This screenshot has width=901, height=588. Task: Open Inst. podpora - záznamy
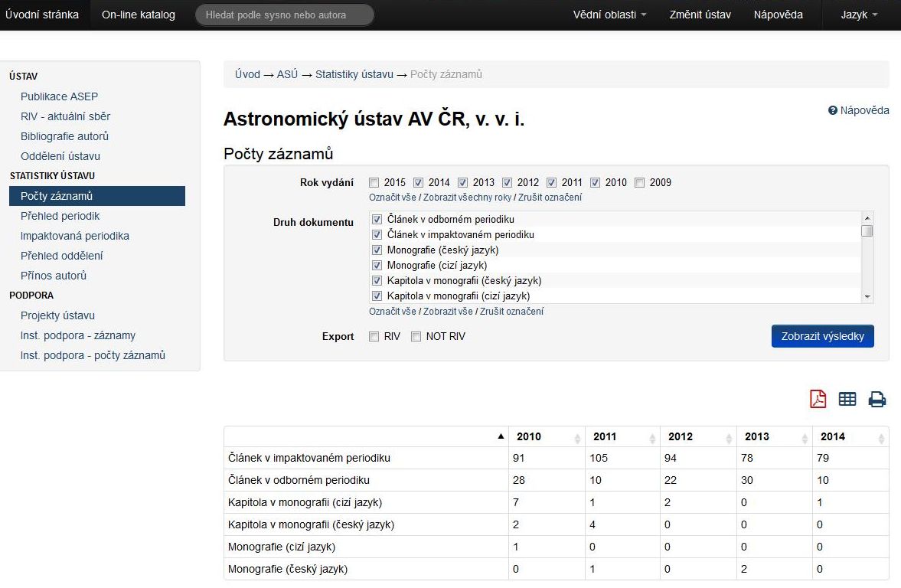[78, 335]
